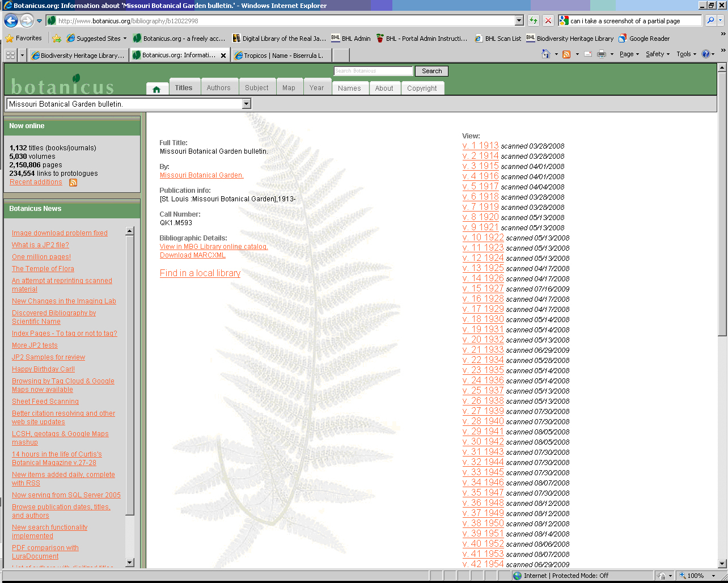Click the news panel scroll down arrow
Screen dimensions: 728x583
click(x=130, y=562)
